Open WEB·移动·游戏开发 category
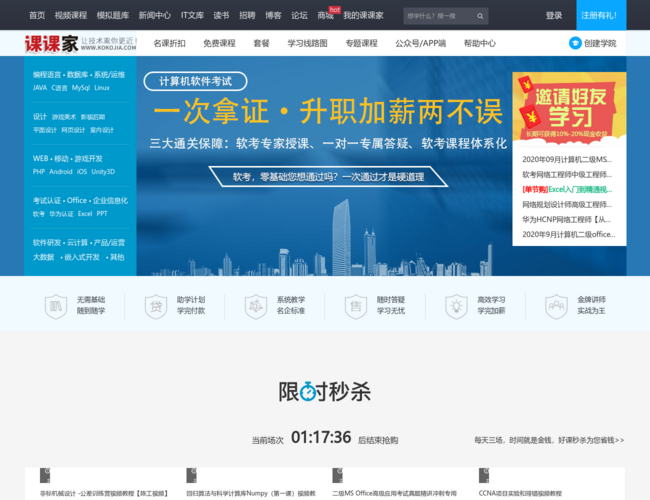Image resolution: width=650 pixels, height=500 pixels. (68, 158)
